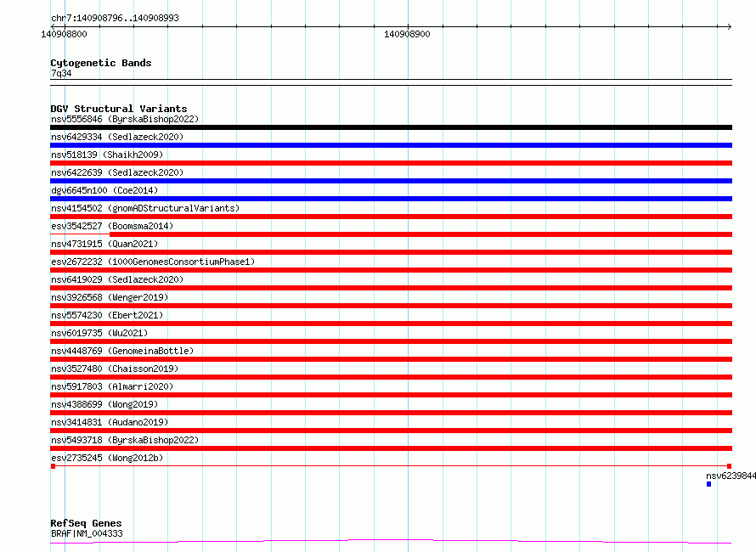Click the 140908800 ruler coordinate
This screenshot has width=756, height=552.
tap(64, 34)
